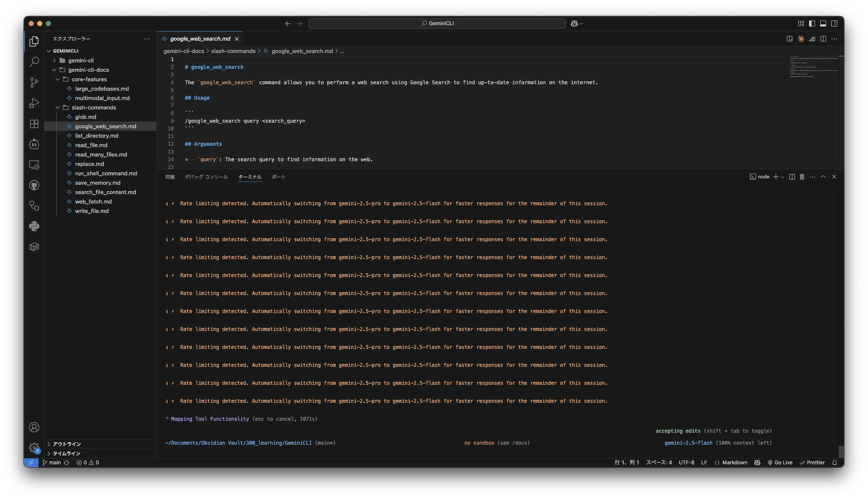Switch to the デバッグ コンソール tab
Viewport: 868px width, 499px height.
206,177
